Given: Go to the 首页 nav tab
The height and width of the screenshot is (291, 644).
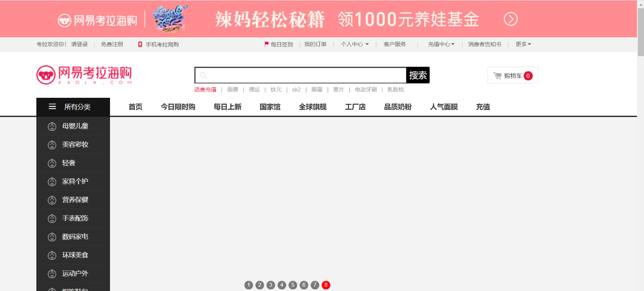Looking at the screenshot, I should (136, 107).
